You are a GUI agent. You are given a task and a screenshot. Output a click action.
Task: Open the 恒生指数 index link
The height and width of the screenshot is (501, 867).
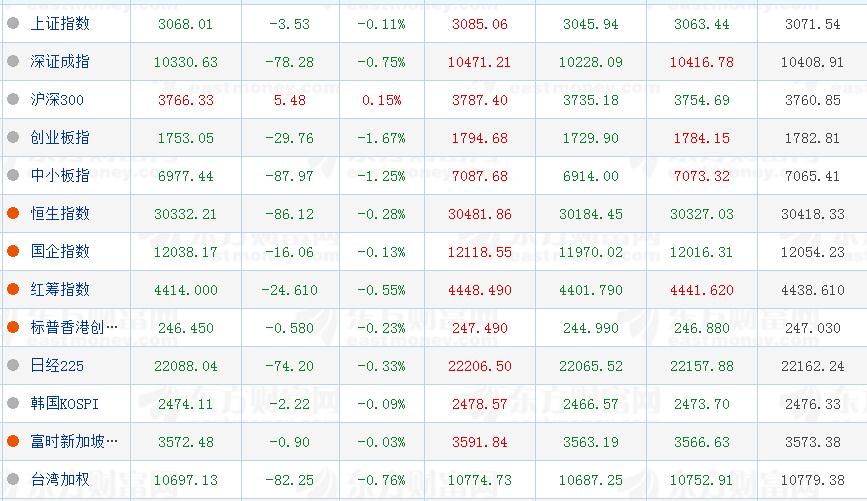(x=60, y=213)
